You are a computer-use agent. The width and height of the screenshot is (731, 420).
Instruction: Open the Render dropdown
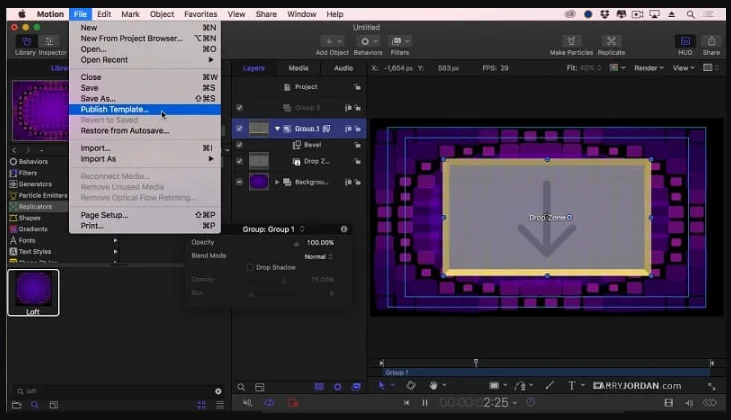[x=648, y=68]
